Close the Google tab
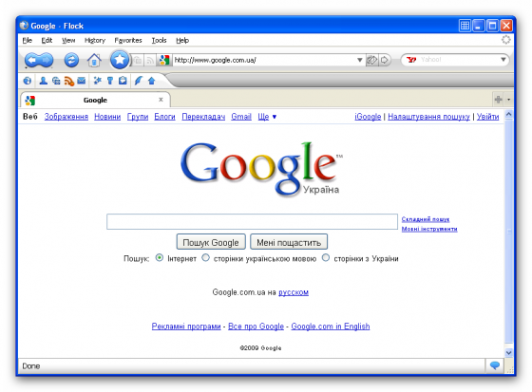The height and width of the screenshot is (392, 532). click(161, 100)
